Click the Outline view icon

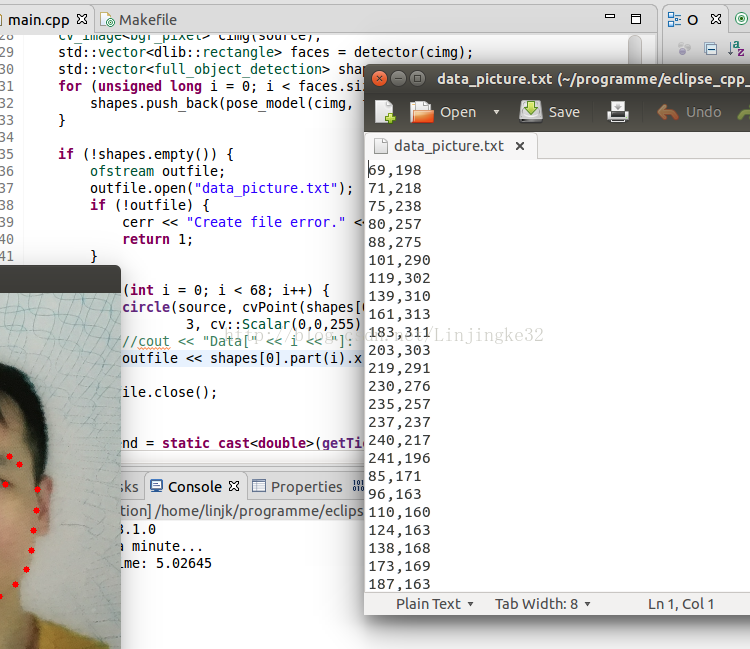[x=673, y=19]
